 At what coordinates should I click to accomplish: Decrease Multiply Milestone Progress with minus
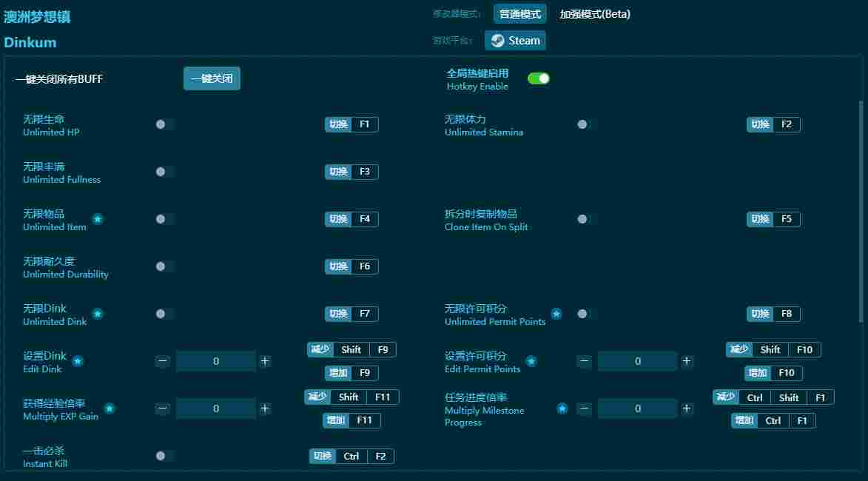(x=584, y=408)
